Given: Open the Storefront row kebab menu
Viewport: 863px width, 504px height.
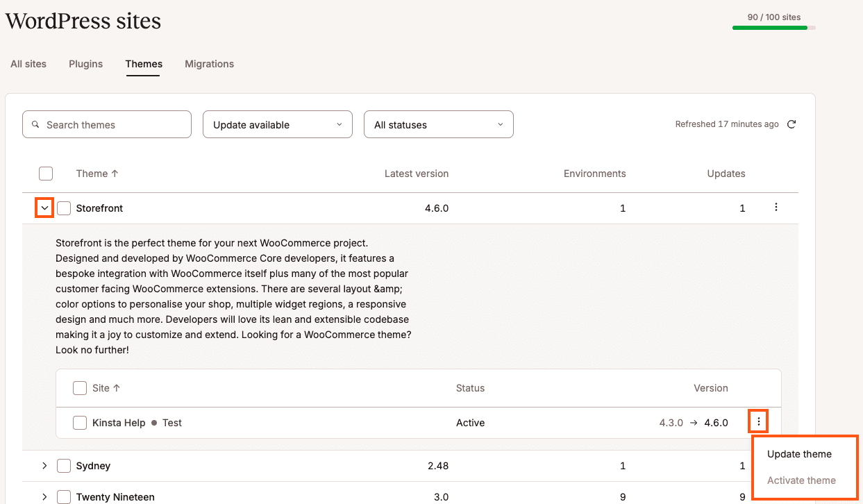Looking at the screenshot, I should [x=776, y=207].
